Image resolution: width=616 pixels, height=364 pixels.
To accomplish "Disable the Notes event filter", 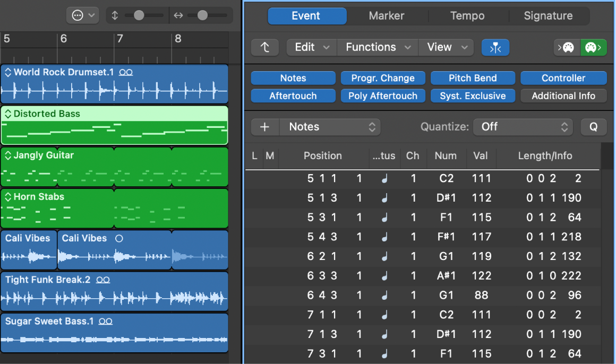I will click(293, 77).
